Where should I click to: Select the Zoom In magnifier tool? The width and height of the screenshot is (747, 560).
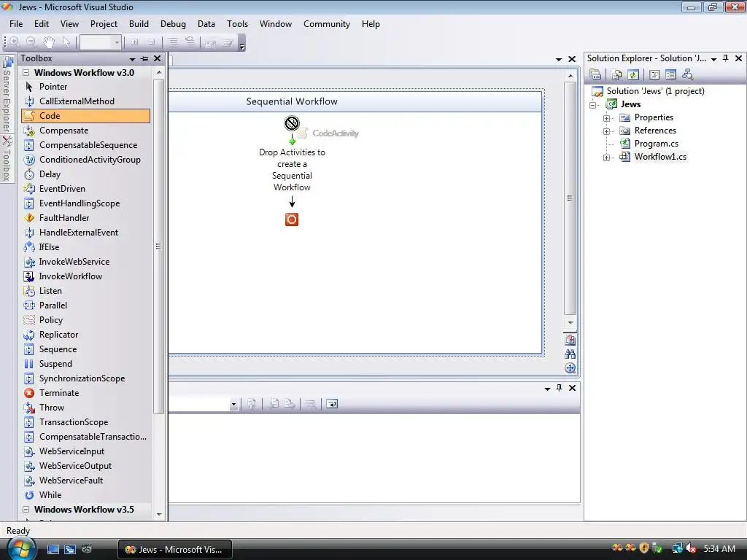point(15,42)
